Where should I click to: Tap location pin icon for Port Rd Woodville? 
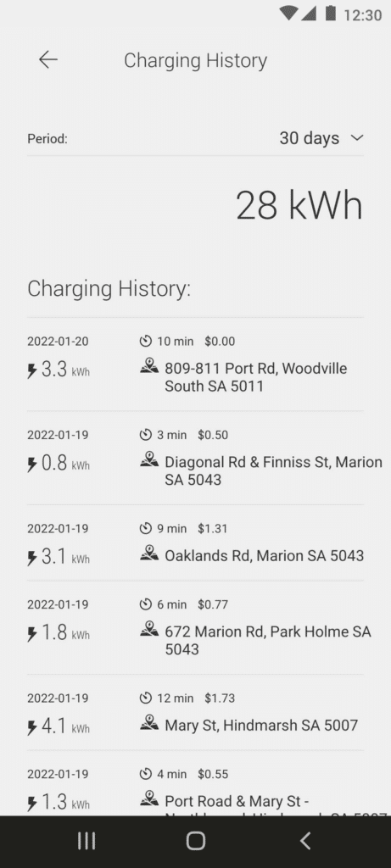pos(149,366)
